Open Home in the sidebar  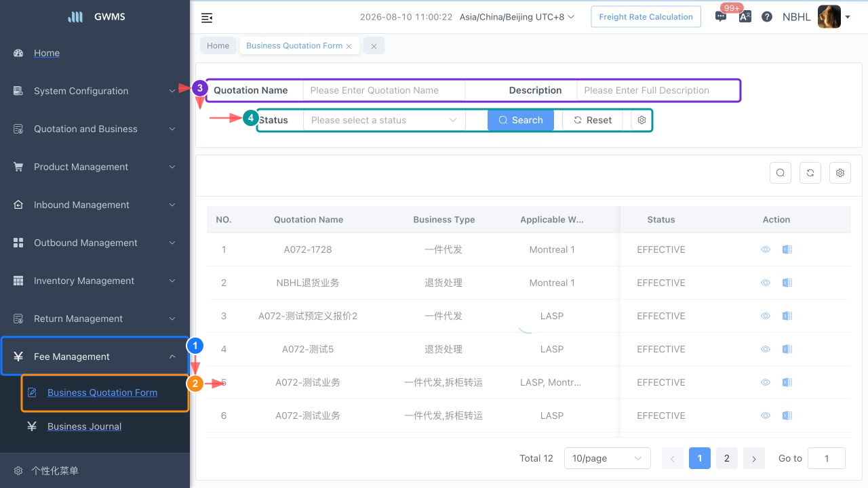95,53
